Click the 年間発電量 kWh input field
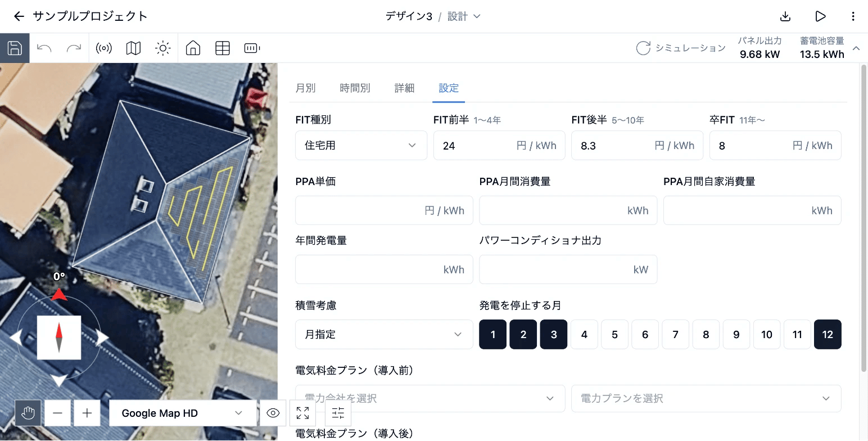The image size is (868, 441). (x=384, y=269)
